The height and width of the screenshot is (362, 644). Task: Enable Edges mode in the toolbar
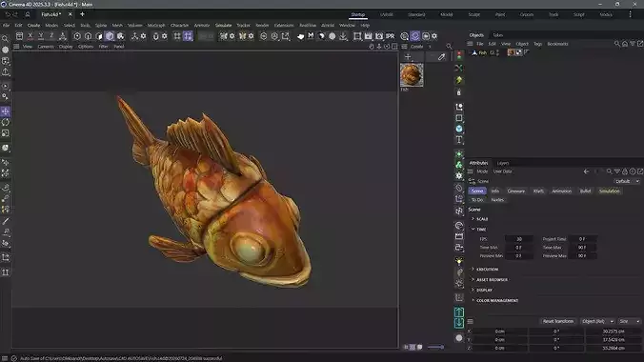coord(88,36)
